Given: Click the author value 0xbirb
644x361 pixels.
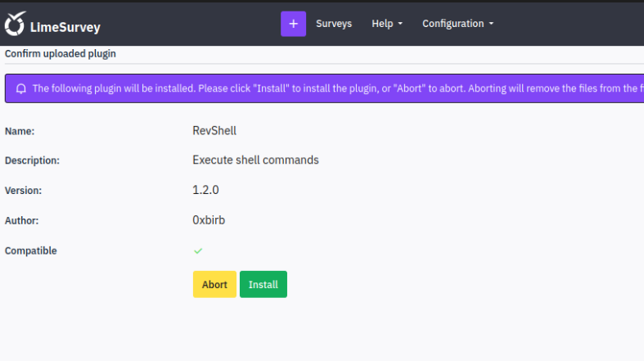Looking at the screenshot, I should tap(210, 220).
